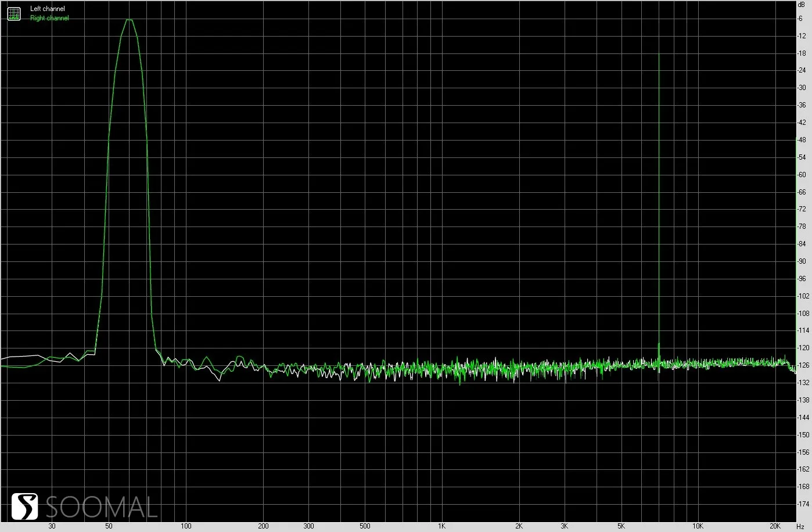Click the '-54' level axis value

click(802, 157)
